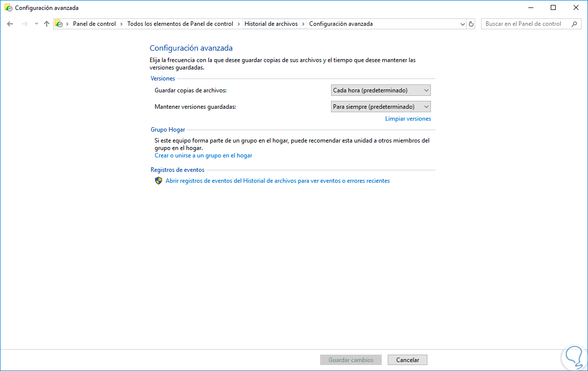Click the File History address bar icon
Screen dimensions: 588x371
[x=59, y=24]
